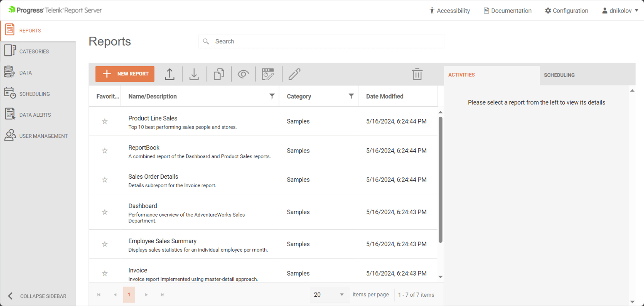Preview a report with the eye icon
This screenshot has height=306, width=644.
click(x=244, y=74)
